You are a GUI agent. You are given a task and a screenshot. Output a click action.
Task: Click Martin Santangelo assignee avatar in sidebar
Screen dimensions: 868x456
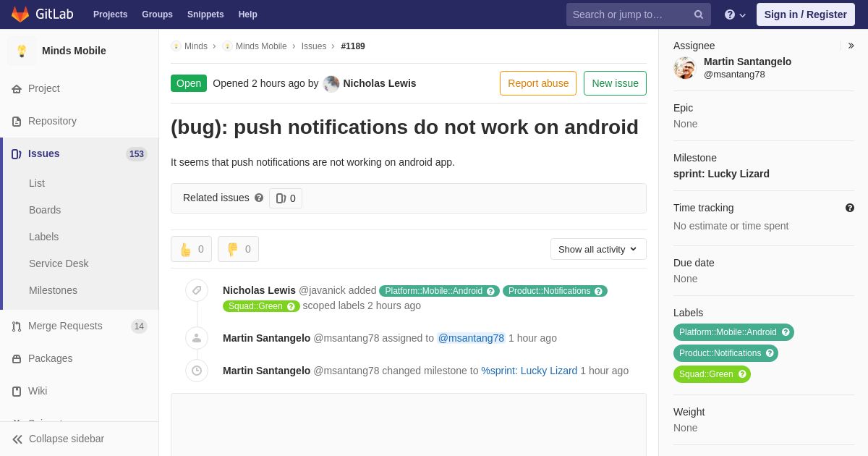(x=684, y=68)
